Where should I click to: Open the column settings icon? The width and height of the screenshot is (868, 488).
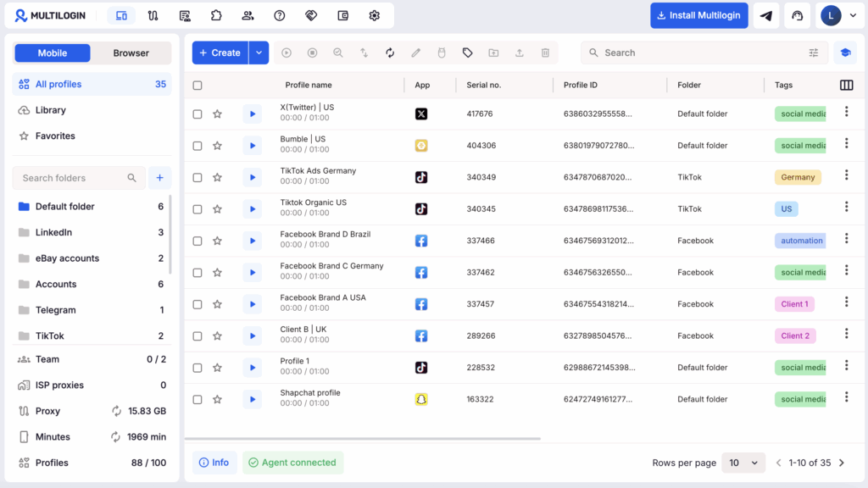click(x=847, y=86)
